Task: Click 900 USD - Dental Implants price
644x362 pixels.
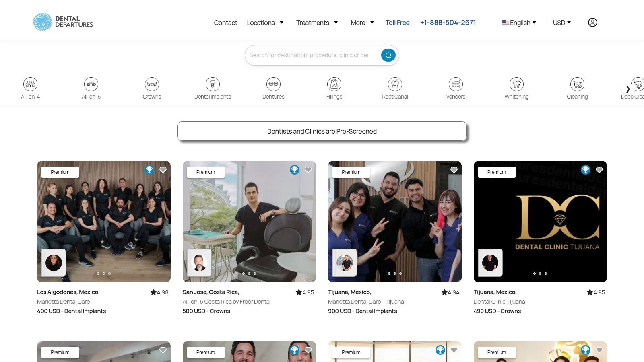Action: point(363,311)
